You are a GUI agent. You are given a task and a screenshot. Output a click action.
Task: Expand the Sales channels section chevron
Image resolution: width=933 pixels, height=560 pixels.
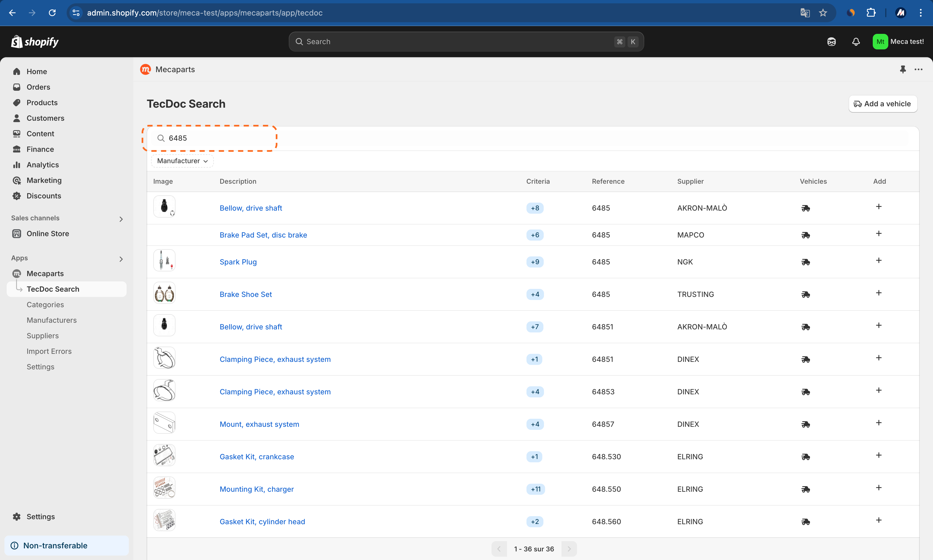(121, 219)
